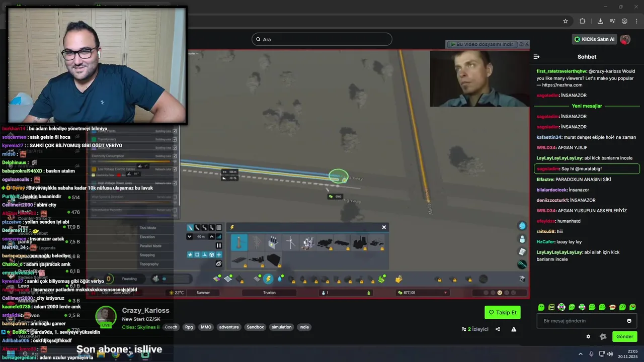Select the Czech tag
The width and height of the screenshot is (644, 362).
pyautogui.click(x=171, y=327)
